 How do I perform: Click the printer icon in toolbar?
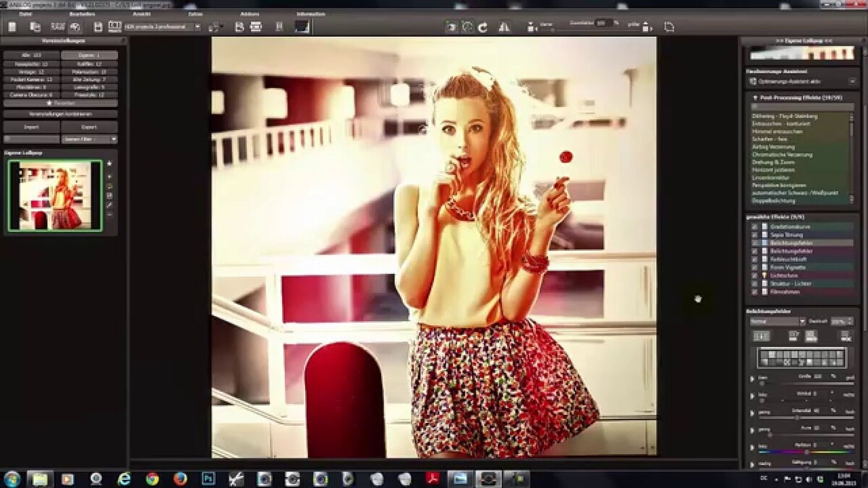pyautogui.click(x=255, y=27)
